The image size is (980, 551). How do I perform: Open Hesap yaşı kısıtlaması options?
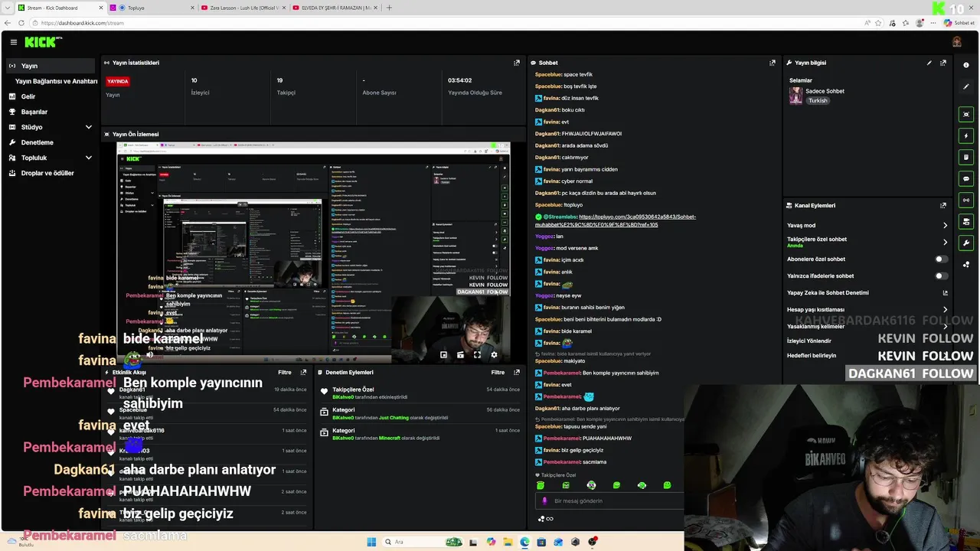(867, 310)
